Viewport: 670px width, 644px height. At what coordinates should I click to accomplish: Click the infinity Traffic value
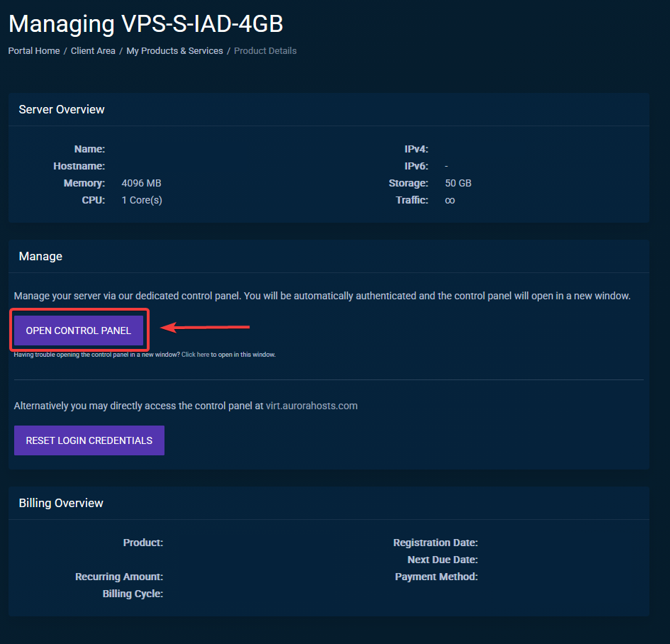450,200
